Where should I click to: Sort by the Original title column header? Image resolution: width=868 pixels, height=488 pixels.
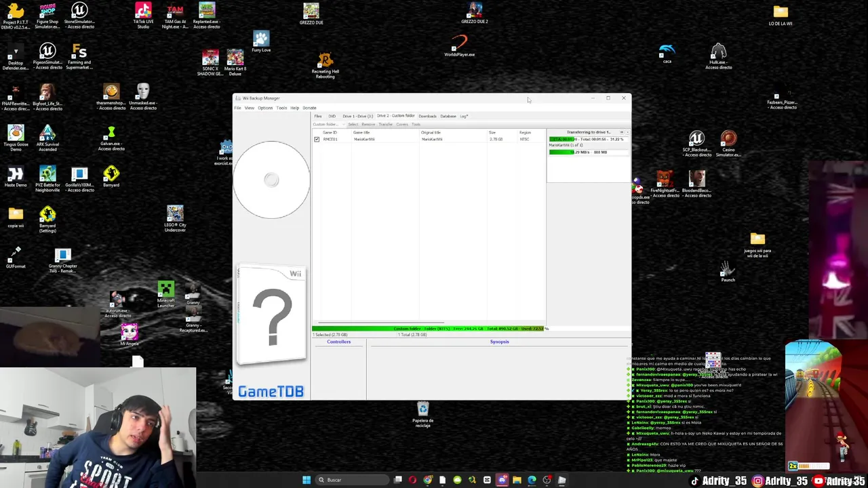(x=431, y=132)
